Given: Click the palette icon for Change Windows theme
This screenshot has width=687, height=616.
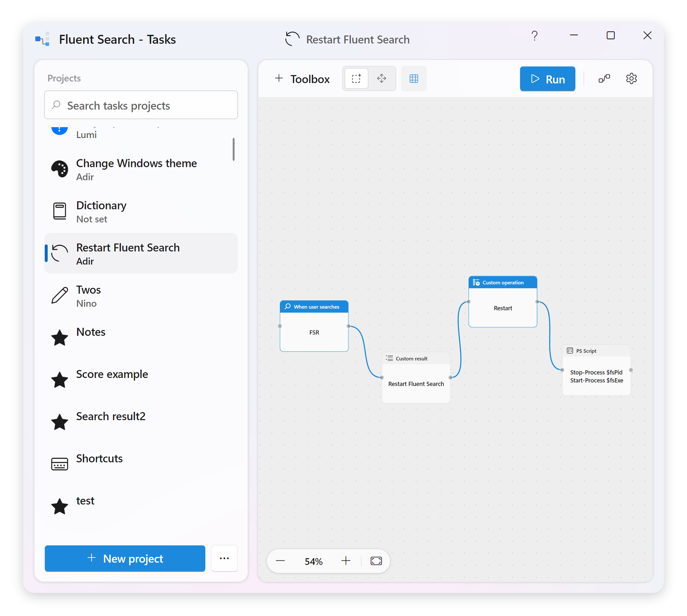Looking at the screenshot, I should [59, 169].
